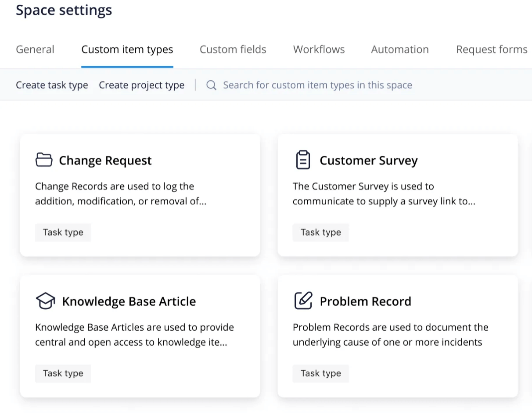Open the Custom fields tab

(233, 50)
